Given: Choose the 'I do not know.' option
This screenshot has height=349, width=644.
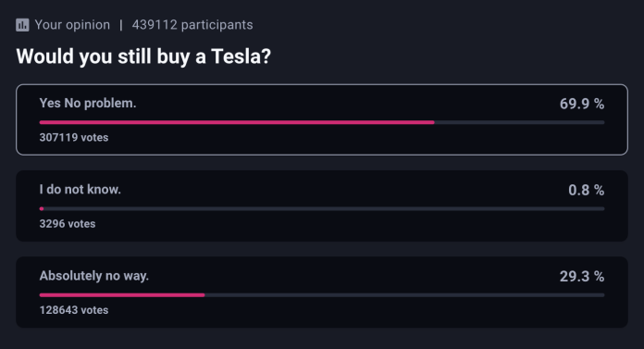Looking at the screenshot, I should 322,206.
